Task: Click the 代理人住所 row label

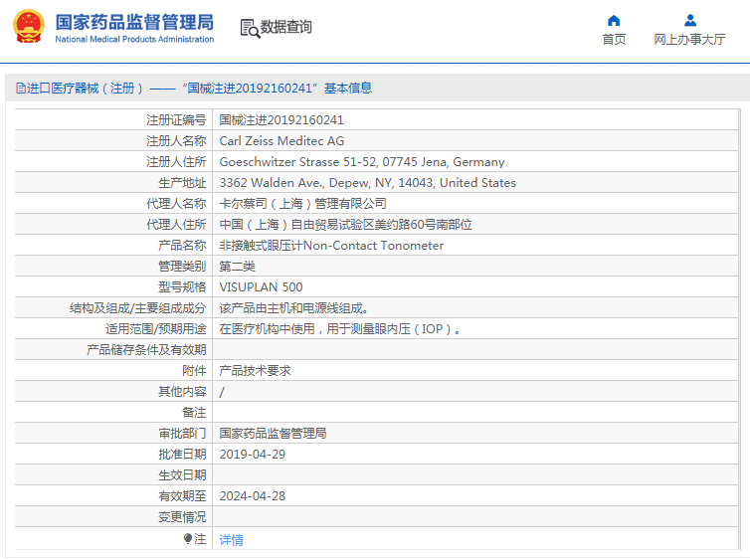Action: click(176, 225)
